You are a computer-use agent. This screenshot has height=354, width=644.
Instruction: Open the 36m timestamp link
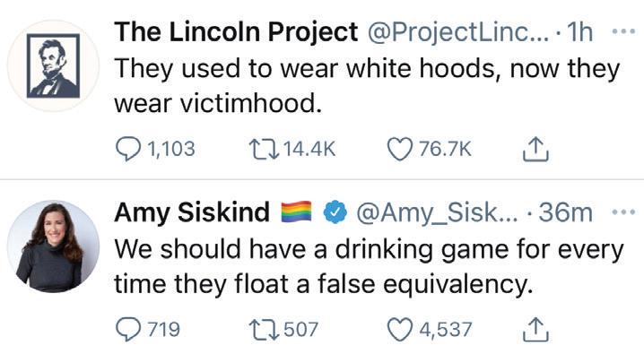(565, 212)
